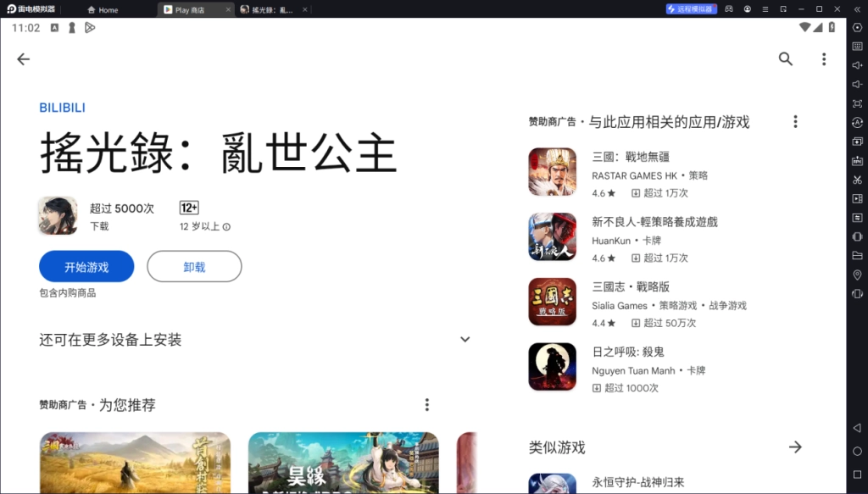
Task: Open 三國志・戰略版 listing
Action: tap(665, 302)
